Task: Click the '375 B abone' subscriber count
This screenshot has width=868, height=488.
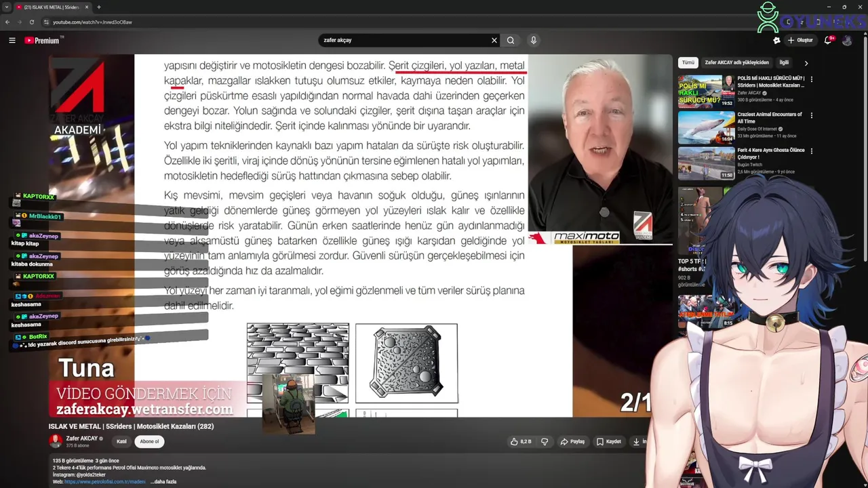Action: tap(77, 445)
